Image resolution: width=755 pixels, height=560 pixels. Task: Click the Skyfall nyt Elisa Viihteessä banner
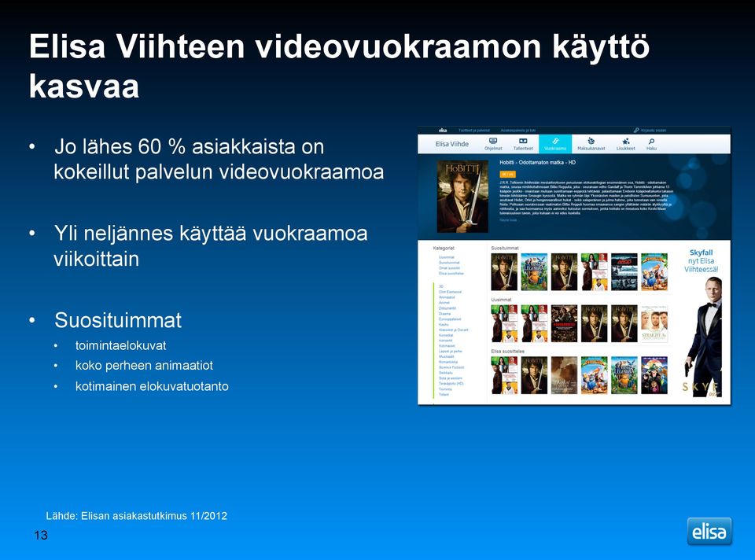tap(702, 322)
